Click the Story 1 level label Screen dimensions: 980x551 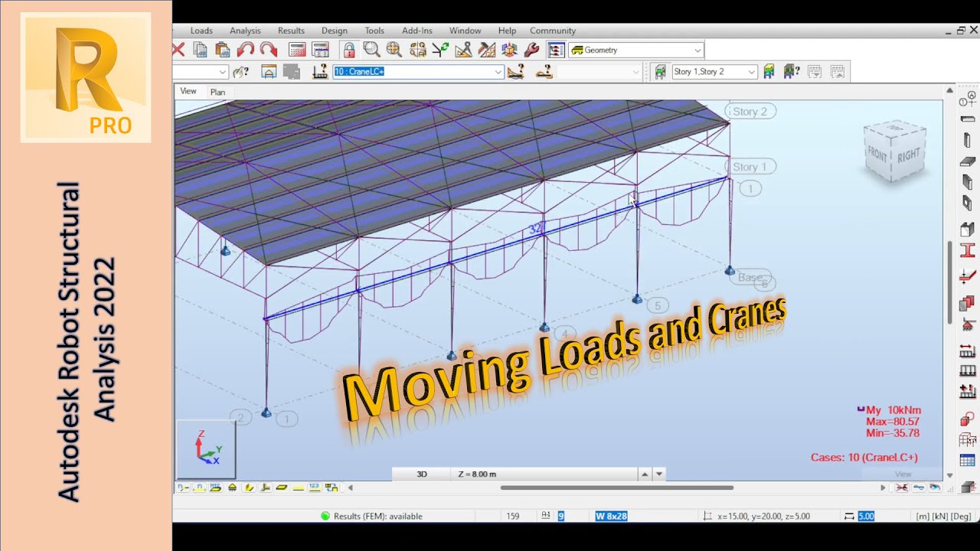pos(750,167)
